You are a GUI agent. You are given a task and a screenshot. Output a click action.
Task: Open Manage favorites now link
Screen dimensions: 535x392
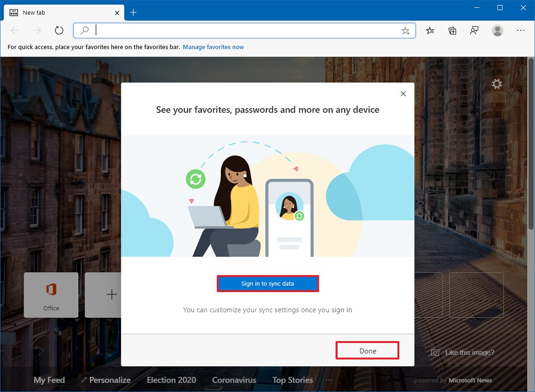213,47
